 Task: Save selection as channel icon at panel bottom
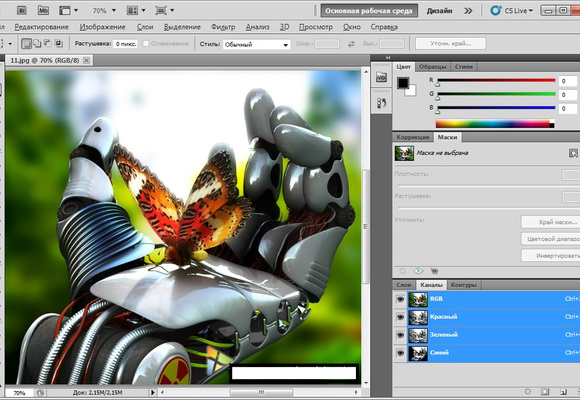coord(545,391)
